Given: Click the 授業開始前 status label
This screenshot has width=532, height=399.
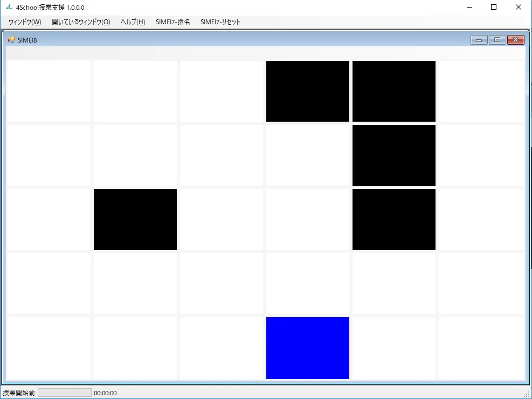Looking at the screenshot, I should [19, 393].
